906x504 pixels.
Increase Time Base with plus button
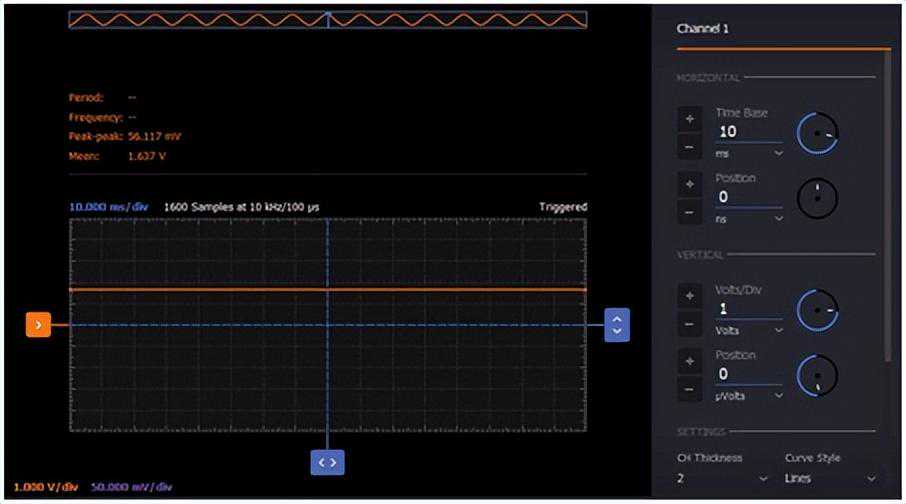pyautogui.click(x=689, y=119)
